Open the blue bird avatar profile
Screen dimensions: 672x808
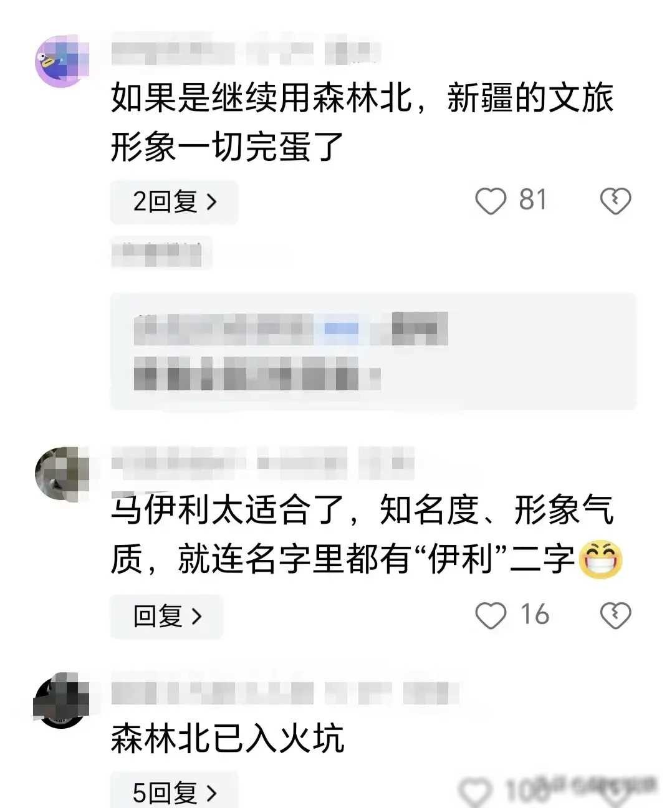pyautogui.click(x=61, y=61)
